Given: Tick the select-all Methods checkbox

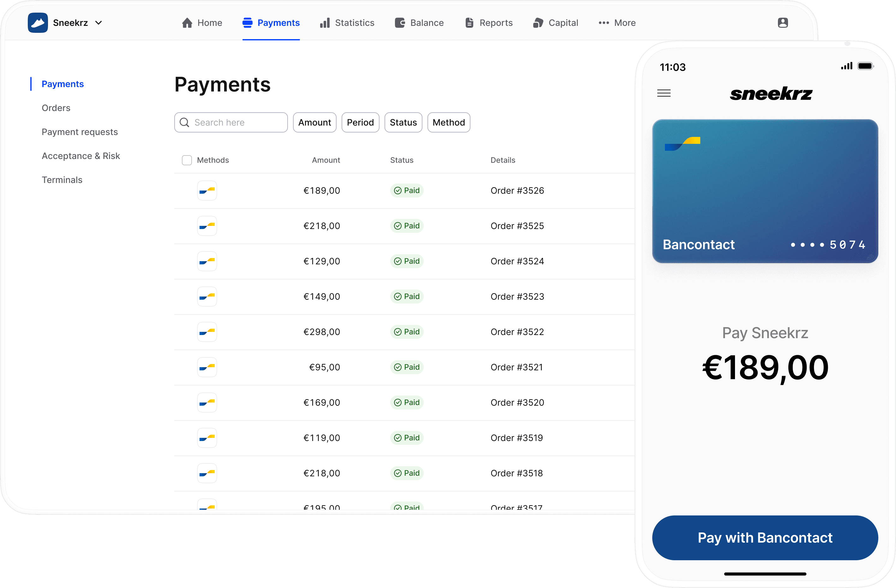Looking at the screenshot, I should click(x=187, y=160).
